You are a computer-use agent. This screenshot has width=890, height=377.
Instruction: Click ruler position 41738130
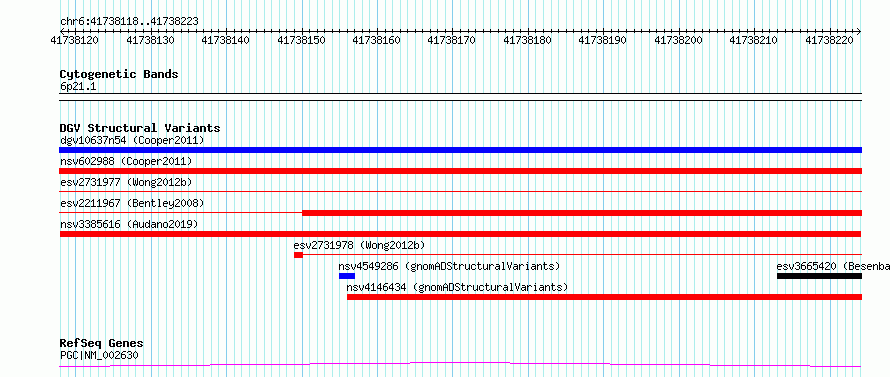(x=151, y=40)
